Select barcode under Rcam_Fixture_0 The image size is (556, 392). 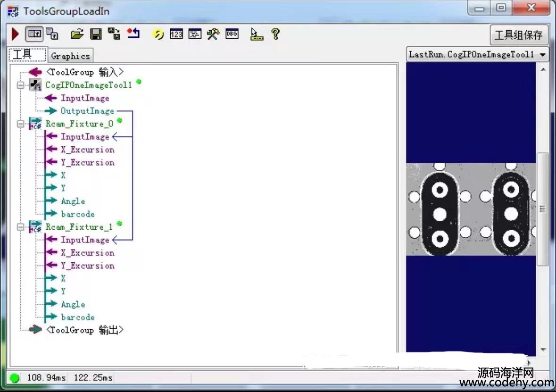[x=78, y=214]
